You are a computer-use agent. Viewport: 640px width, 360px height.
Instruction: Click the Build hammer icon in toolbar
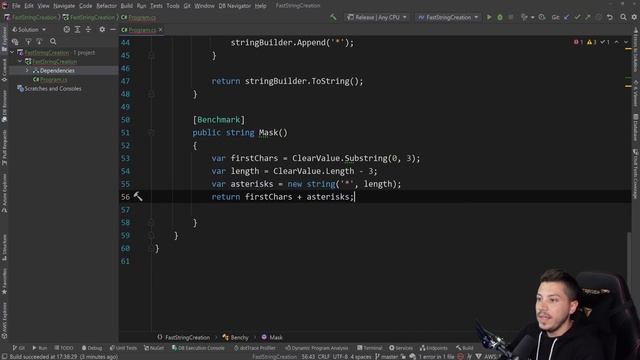pyautogui.click(x=333, y=17)
